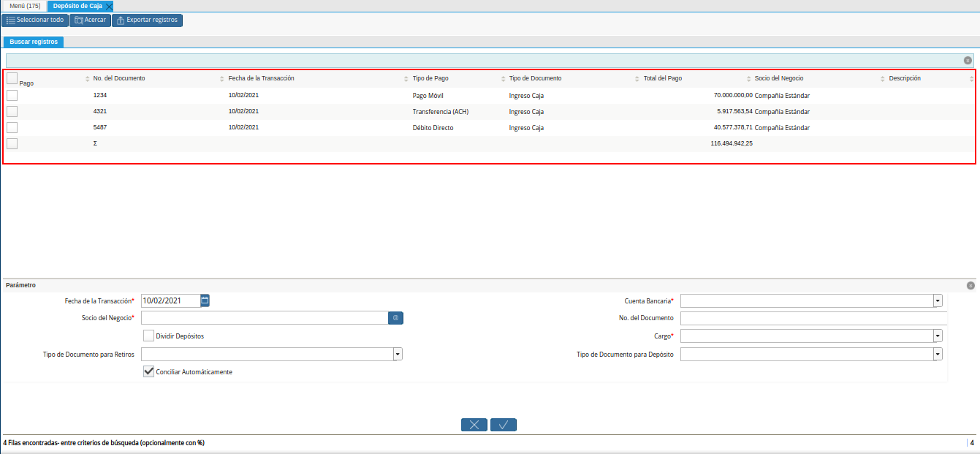Screen dimensions: 980x454
Task: Click the round collapse icon in search bar
Action: pos(968,61)
